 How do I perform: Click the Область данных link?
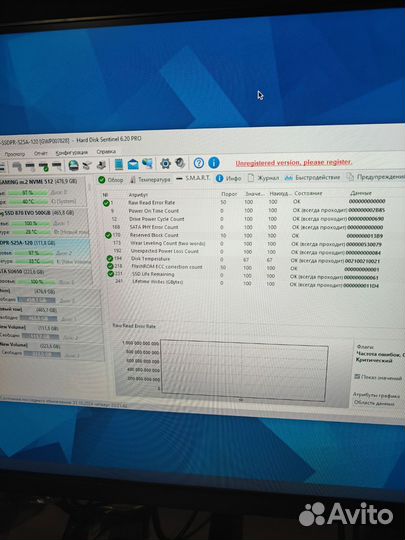click(374, 403)
